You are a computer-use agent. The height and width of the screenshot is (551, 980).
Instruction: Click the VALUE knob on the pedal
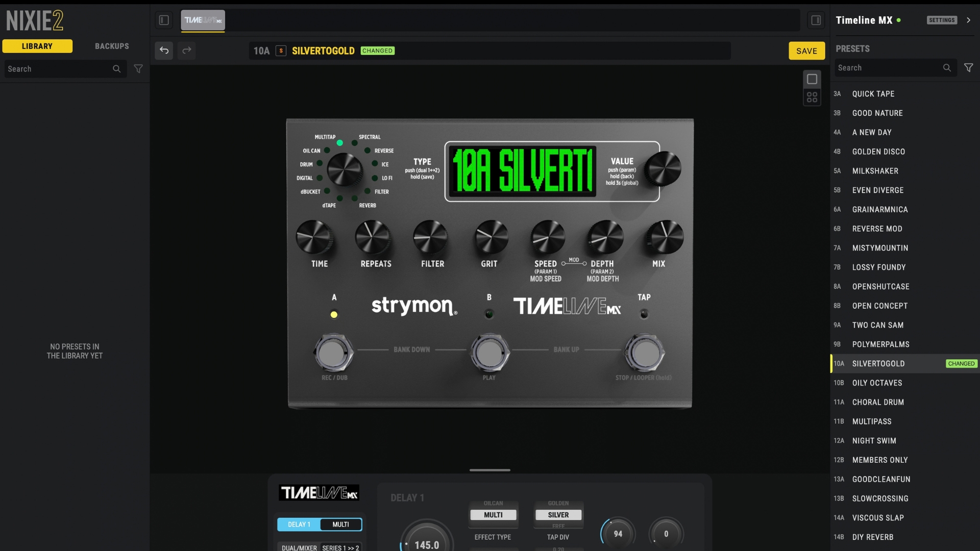663,169
